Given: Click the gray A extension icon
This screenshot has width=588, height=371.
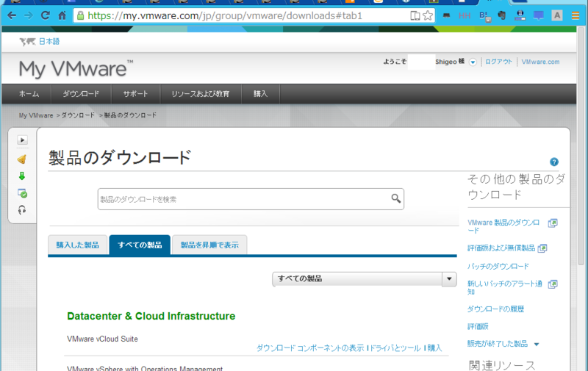Looking at the screenshot, I should click(x=557, y=15).
